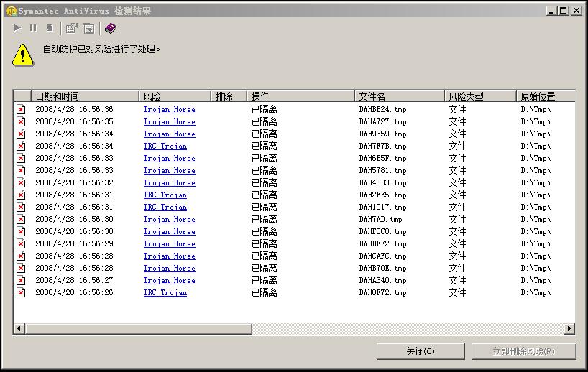The width and height of the screenshot is (588, 372).
Task: Open Trojan Horse link for DWHA340.tmp
Action: pyautogui.click(x=170, y=281)
